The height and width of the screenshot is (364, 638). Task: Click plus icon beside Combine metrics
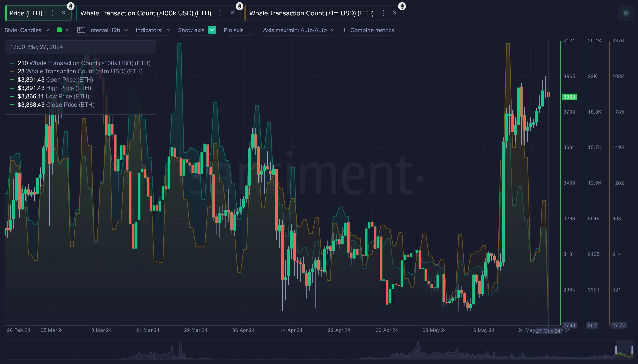tap(344, 30)
